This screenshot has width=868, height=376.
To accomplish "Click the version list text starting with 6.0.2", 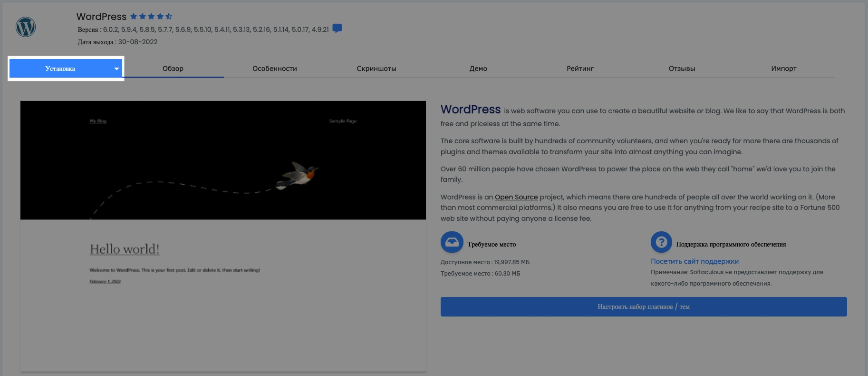I will [x=216, y=30].
